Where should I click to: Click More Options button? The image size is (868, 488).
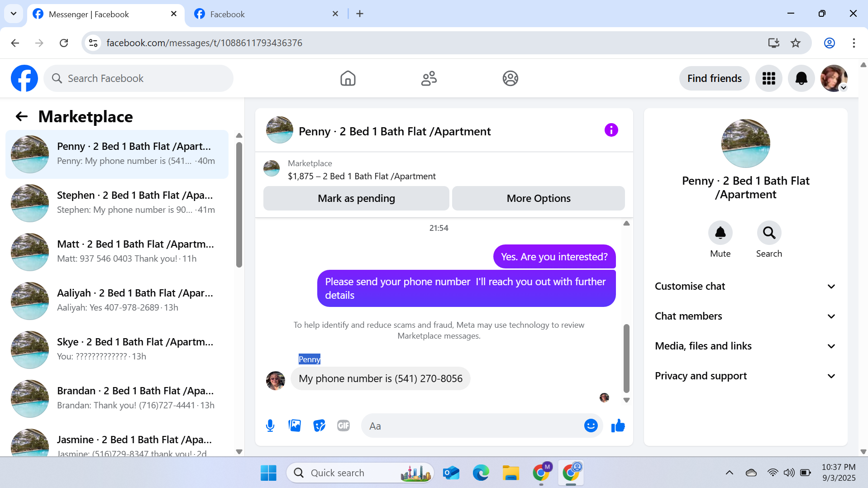click(x=539, y=198)
